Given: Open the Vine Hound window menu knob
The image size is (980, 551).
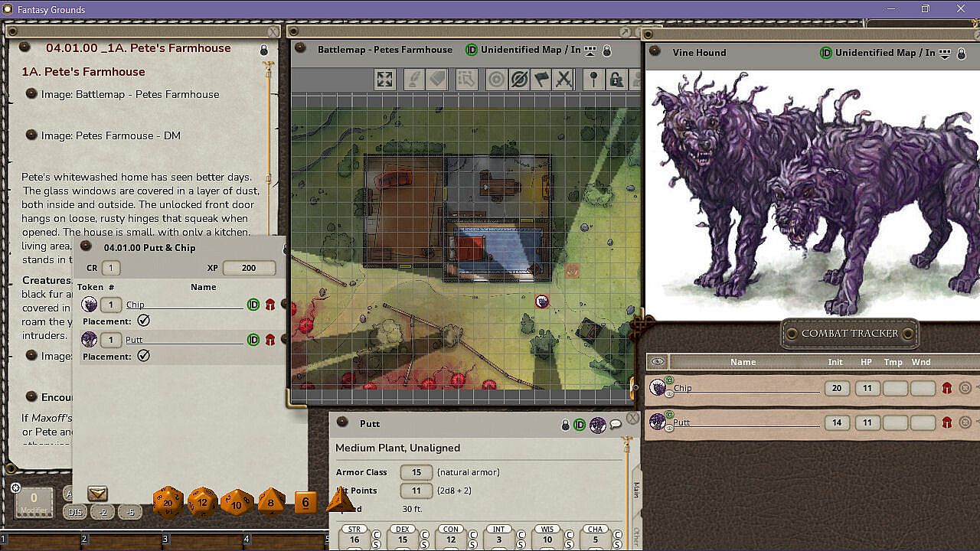Looking at the screenshot, I should 655,52.
